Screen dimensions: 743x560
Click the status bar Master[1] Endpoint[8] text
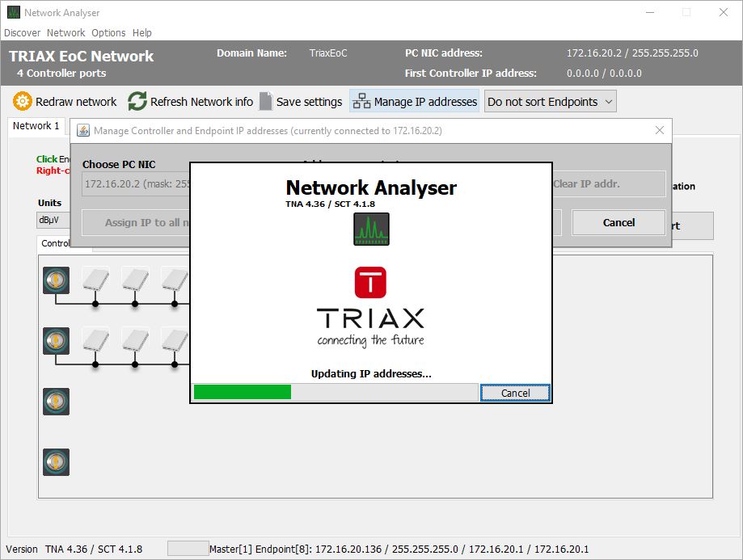pyautogui.click(x=399, y=549)
